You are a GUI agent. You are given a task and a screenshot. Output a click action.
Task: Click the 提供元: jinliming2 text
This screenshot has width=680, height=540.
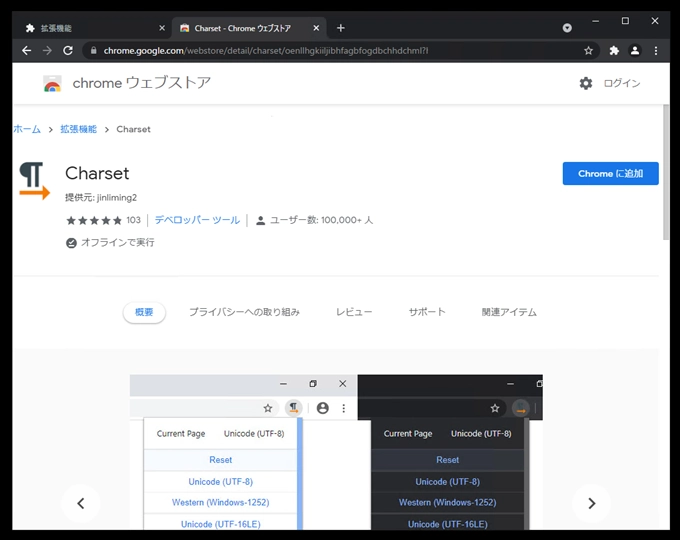pos(101,198)
